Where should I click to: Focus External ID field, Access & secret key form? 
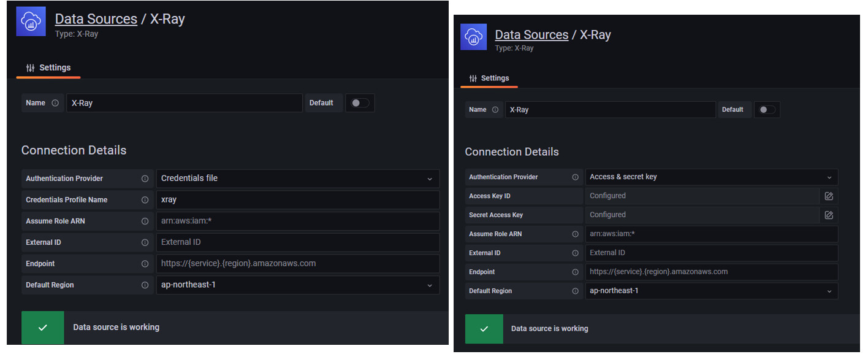click(712, 253)
